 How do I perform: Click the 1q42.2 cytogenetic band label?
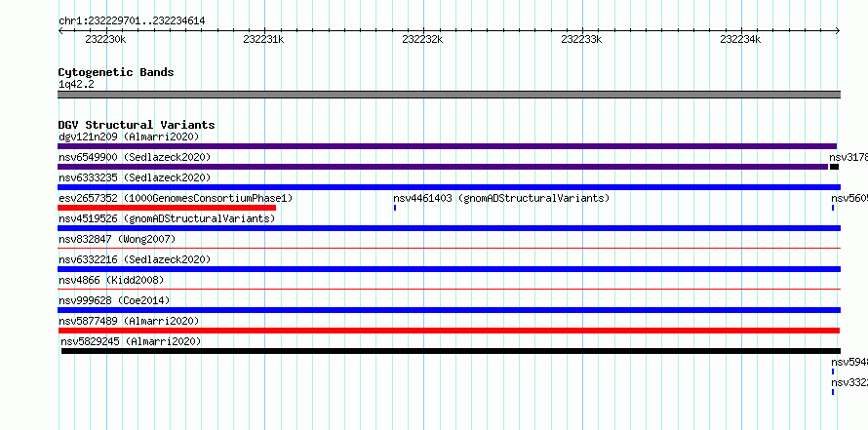tap(76, 84)
